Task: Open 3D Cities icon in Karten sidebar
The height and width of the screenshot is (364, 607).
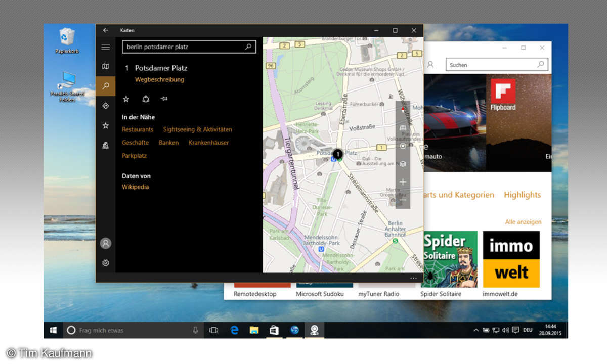Action: pyautogui.click(x=105, y=145)
